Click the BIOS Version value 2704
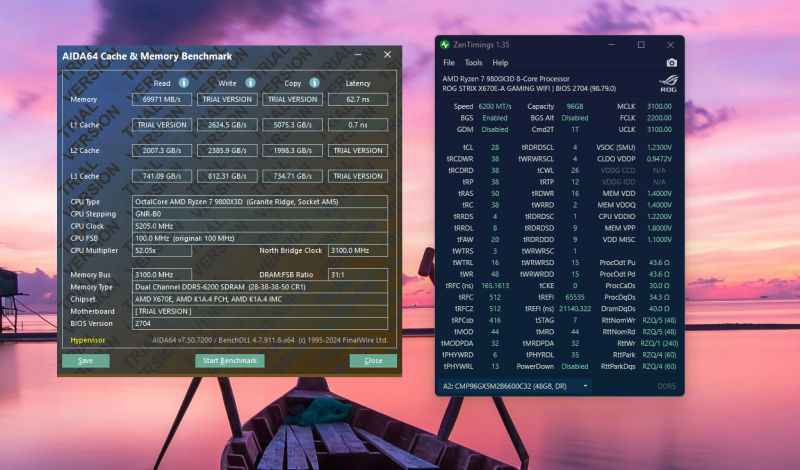The image size is (800, 470). pos(260,324)
